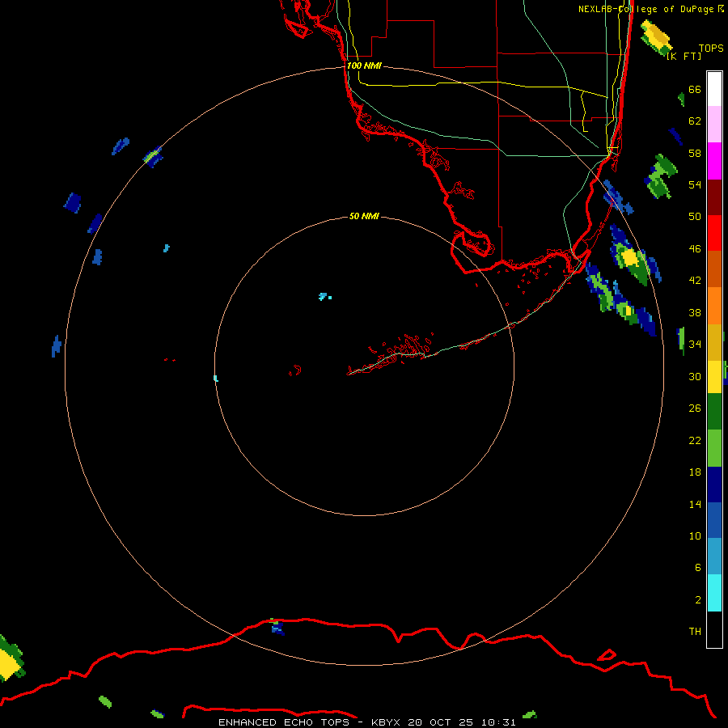Click the orange swatch below 42
Viewport: 728px width, 728px height.
click(x=714, y=305)
